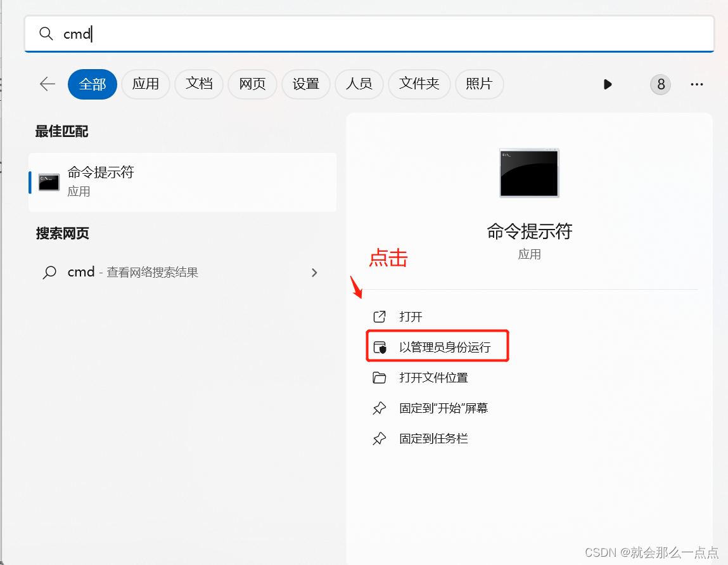The height and width of the screenshot is (565, 728).
Task: Select the 全部 filter tab
Action: (x=93, y=84)
